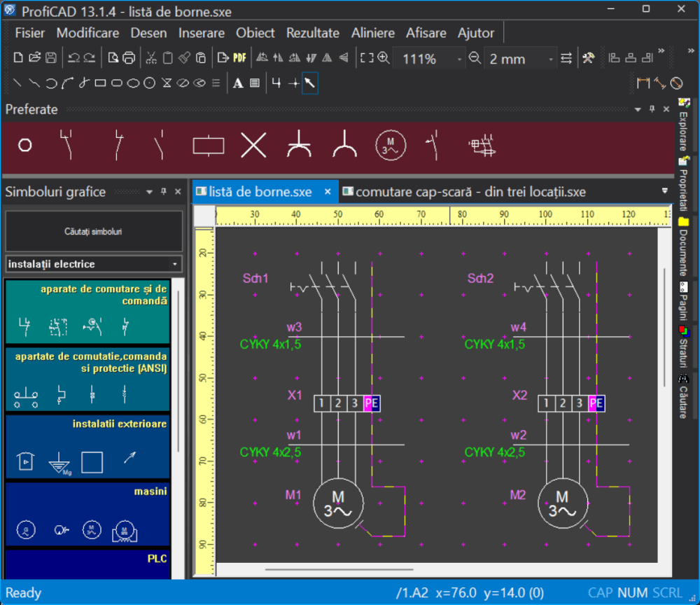Click the Open file folder icon
The width and height of the screenshot is (700, 605).
point(34,58)
